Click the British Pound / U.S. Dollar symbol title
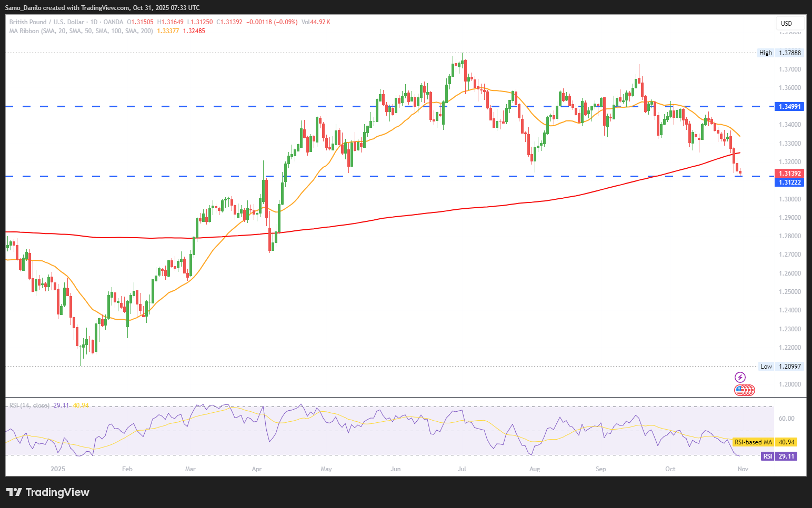Viewport: 812px width, 508px height. click(46, 22)
